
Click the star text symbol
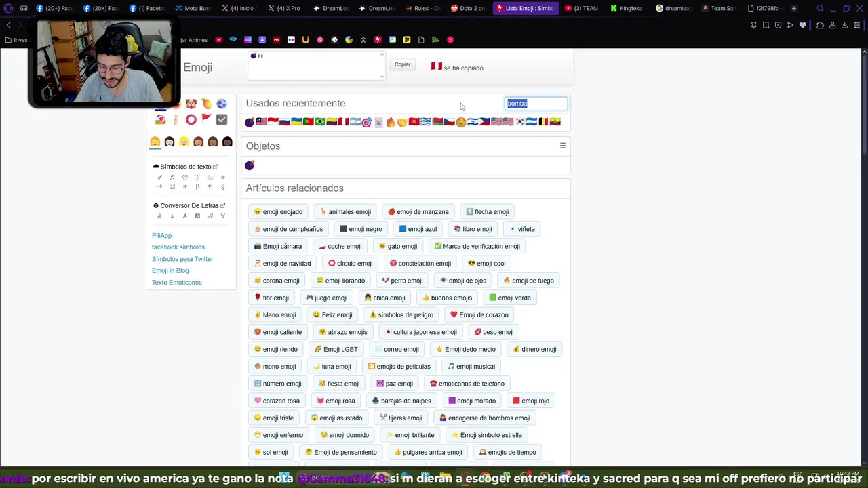click(222, 178)
